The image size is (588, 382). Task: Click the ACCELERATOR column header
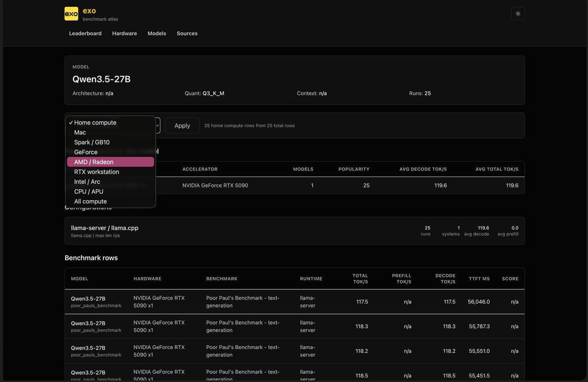[x=200, y=169]
